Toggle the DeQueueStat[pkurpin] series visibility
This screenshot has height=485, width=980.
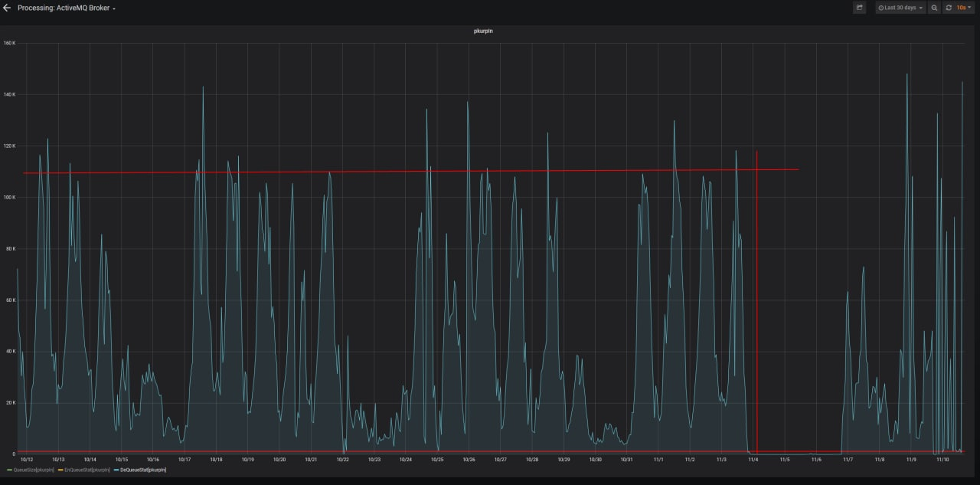click(x=143, y=470)
